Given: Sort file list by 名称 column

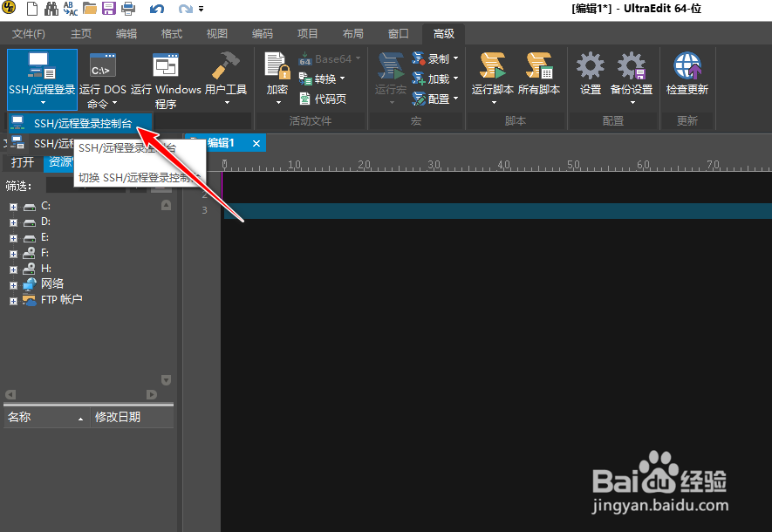Looking at the screenshot, I should [x=46, y=418].
